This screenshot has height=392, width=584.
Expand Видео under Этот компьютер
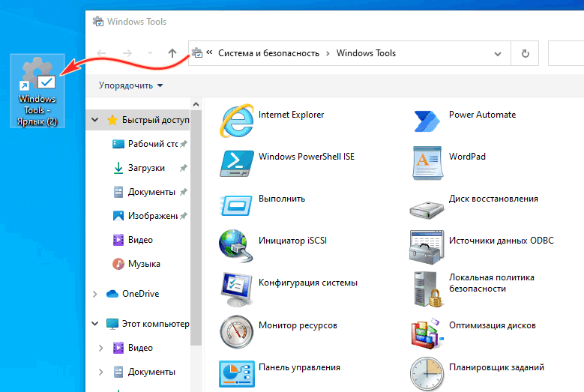pos(101,348)
